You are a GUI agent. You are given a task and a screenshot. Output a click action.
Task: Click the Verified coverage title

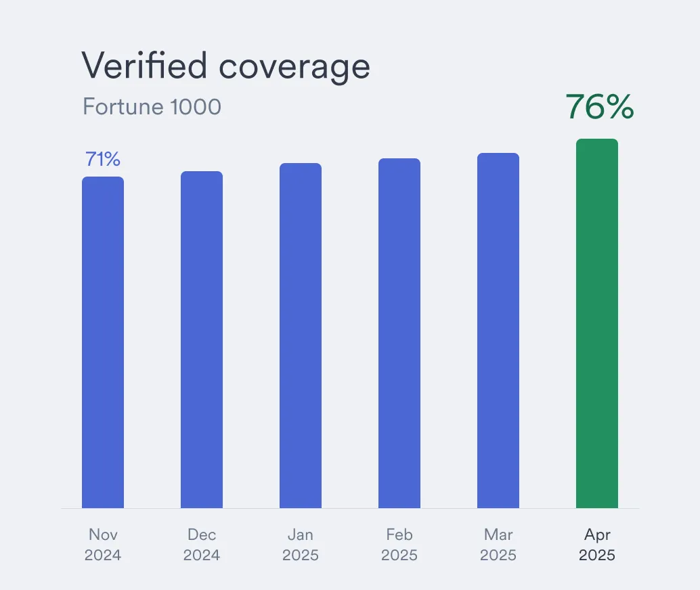pos(226,66)
